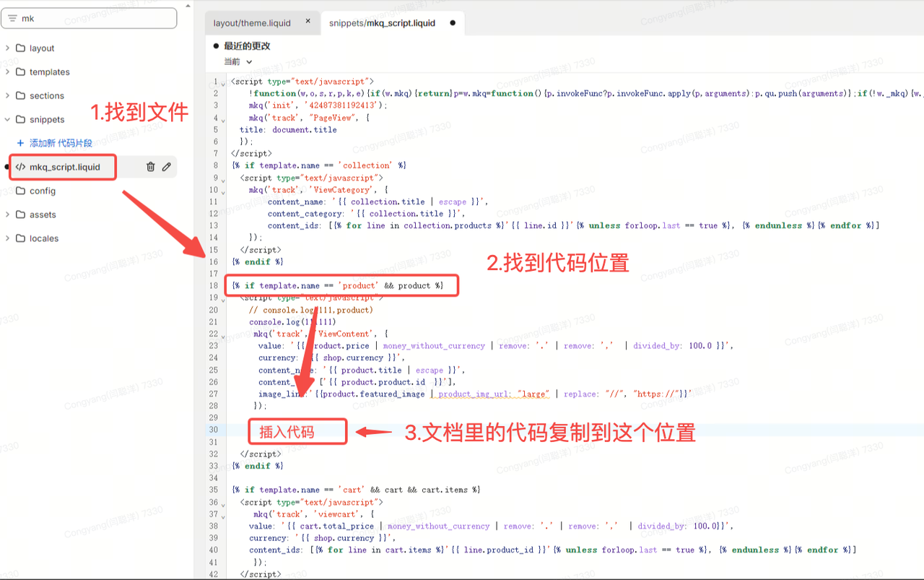Screen dimensions: 924x580
Task: Click the console.log(111111) code line
Action: click(x=292, y=321)
